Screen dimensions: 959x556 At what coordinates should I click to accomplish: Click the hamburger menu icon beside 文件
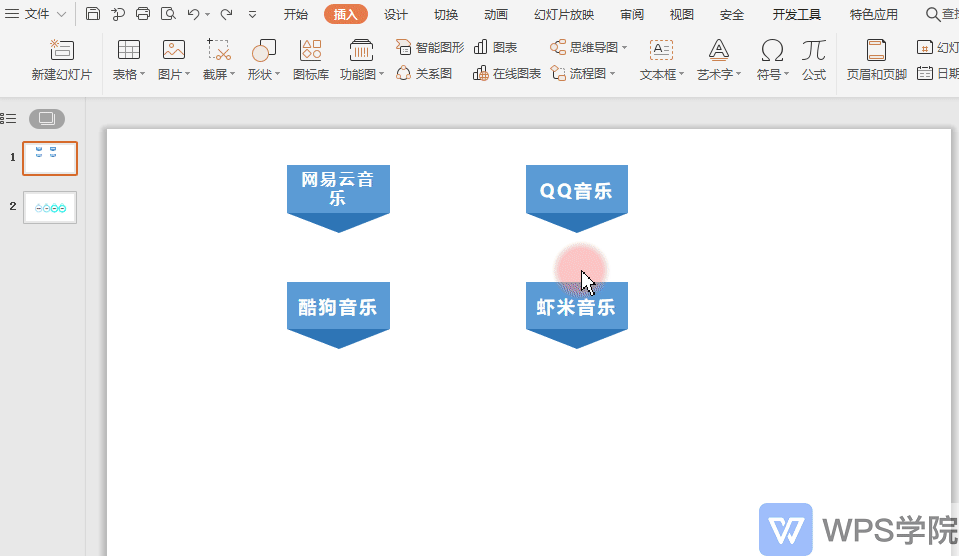click(12, 13)
